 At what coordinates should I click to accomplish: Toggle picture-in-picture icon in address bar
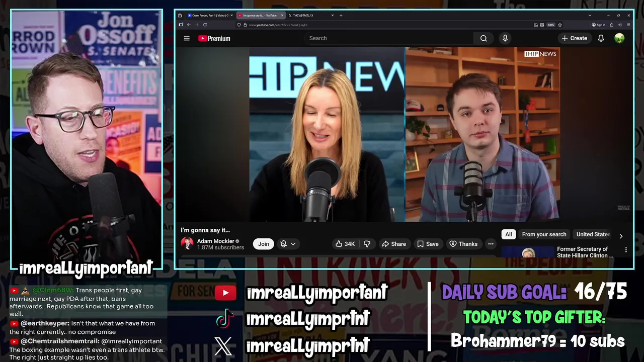point(535,25)
